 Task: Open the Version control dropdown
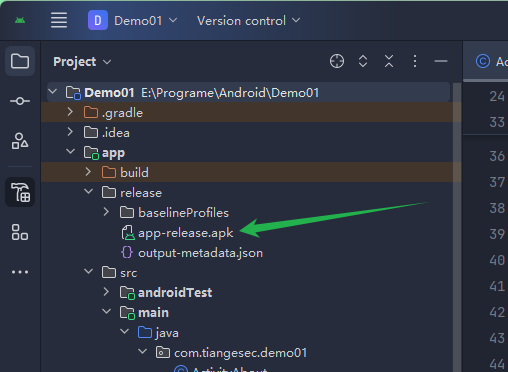pyautogui.click(x=249, y=21)
